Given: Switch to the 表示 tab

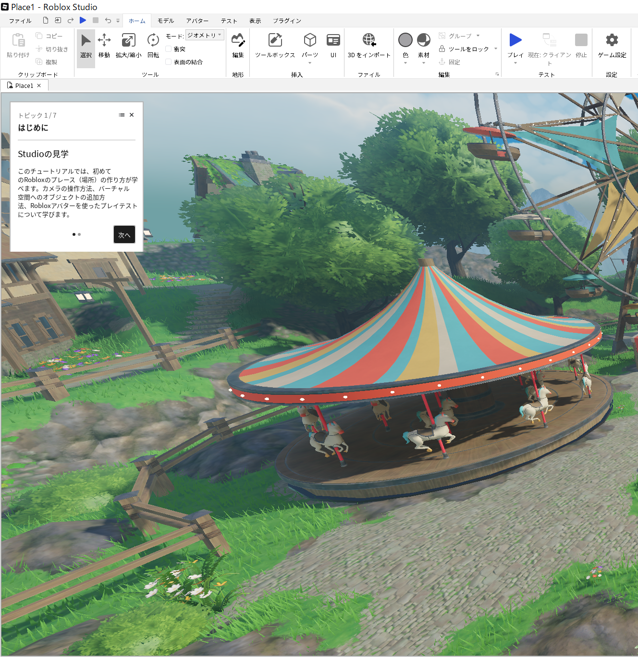Looking at the screenshot, I should click(255, 21).
